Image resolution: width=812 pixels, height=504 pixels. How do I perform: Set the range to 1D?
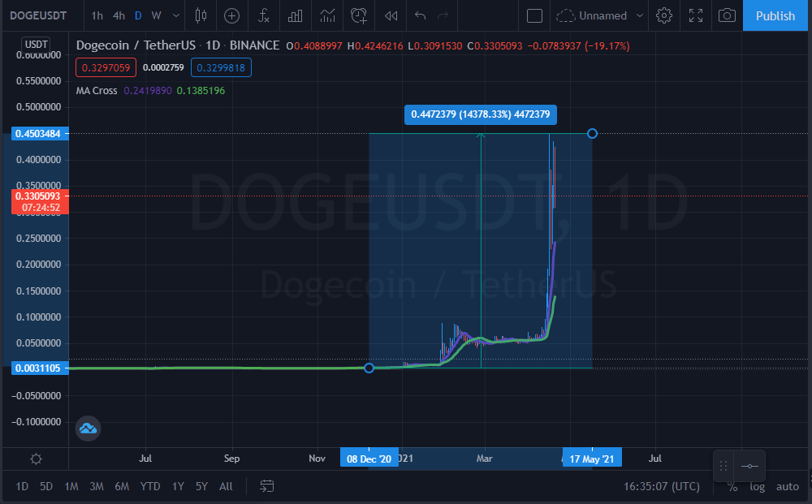[22, 486]
